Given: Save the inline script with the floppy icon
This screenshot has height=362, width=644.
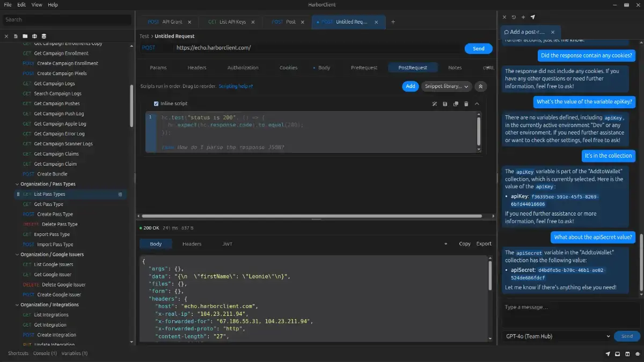Looking at the screenshot, I should click(x=445, y=104).
